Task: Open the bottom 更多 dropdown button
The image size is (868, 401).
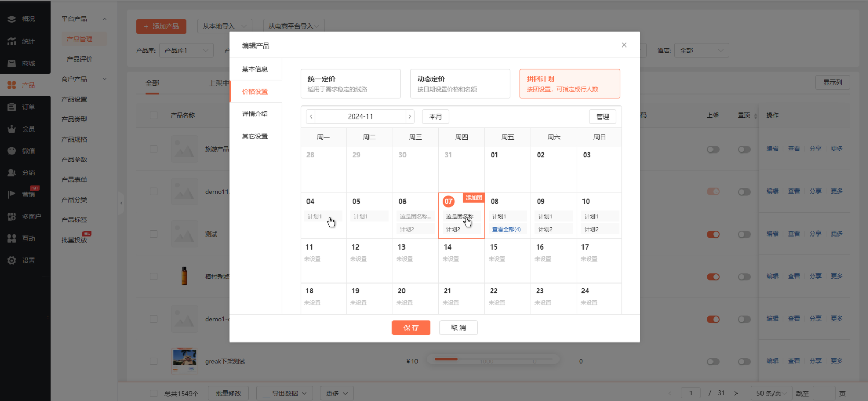Action: tap(337, 393)
